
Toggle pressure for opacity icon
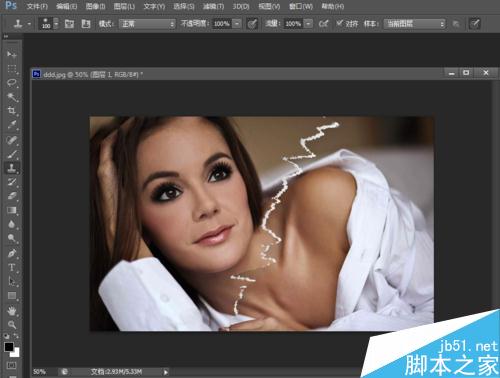point(252,24)
